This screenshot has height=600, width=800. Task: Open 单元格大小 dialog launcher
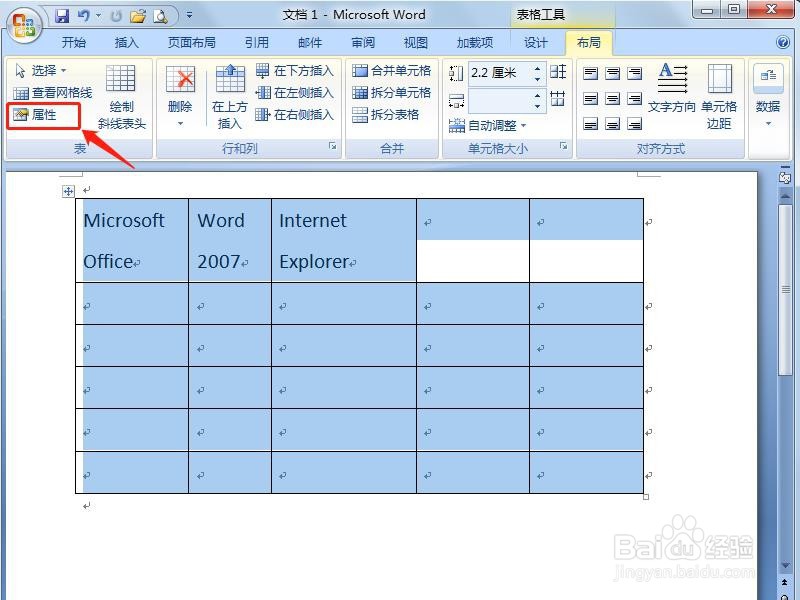click(x=563, y=146)
